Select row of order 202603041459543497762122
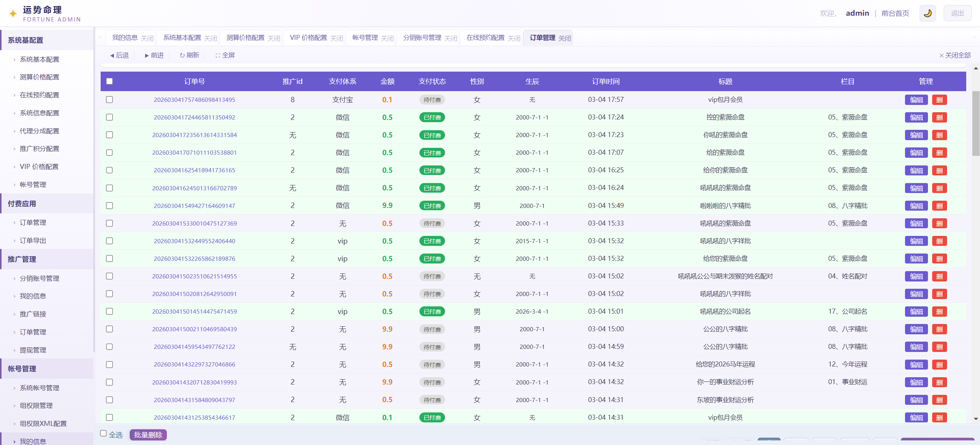The width and height of the screenshot is (980, 445). 109,347
